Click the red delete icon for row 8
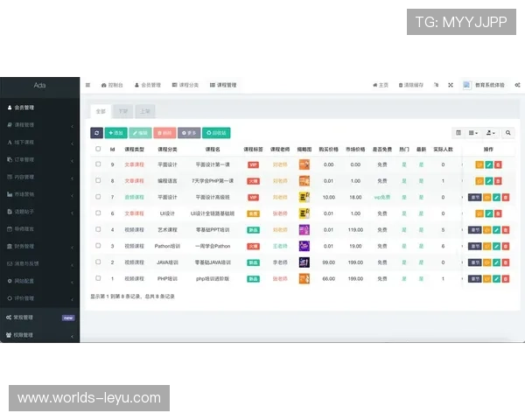This screenshot has height=420, width=525. [498, 181]
